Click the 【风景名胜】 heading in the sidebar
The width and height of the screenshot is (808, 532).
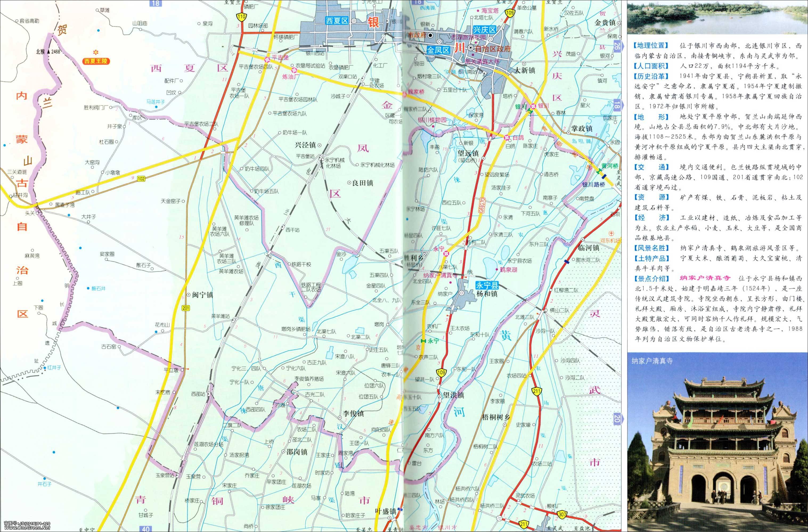(651, 248)
